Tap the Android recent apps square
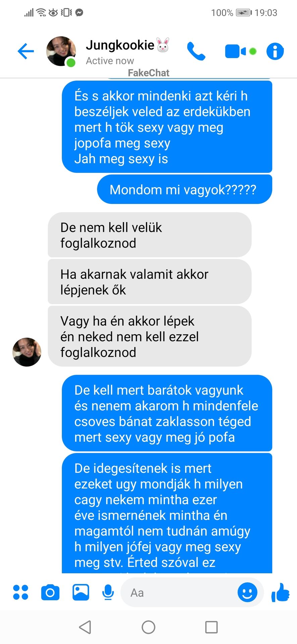The width and height of the screenshot is (297, 644). (x=212, y=627)
